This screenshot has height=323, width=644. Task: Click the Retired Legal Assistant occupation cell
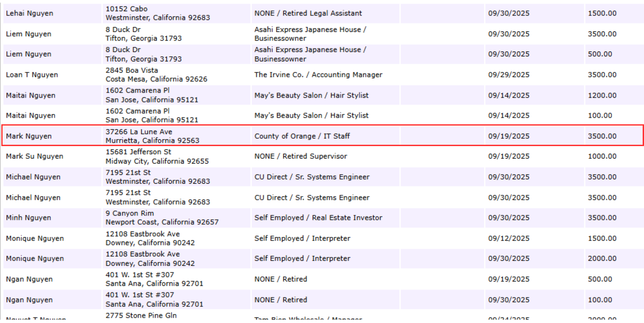[308, 13]
